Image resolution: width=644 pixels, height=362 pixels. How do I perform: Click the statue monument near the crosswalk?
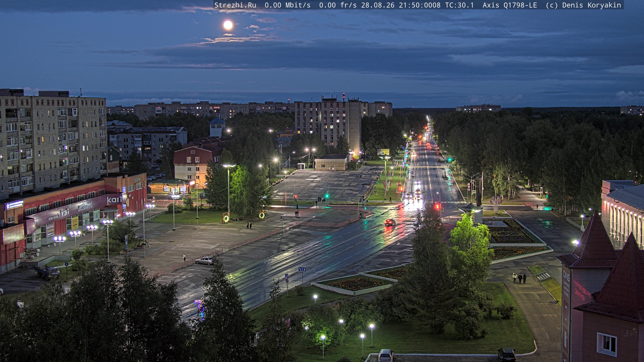tap(478, 199)
